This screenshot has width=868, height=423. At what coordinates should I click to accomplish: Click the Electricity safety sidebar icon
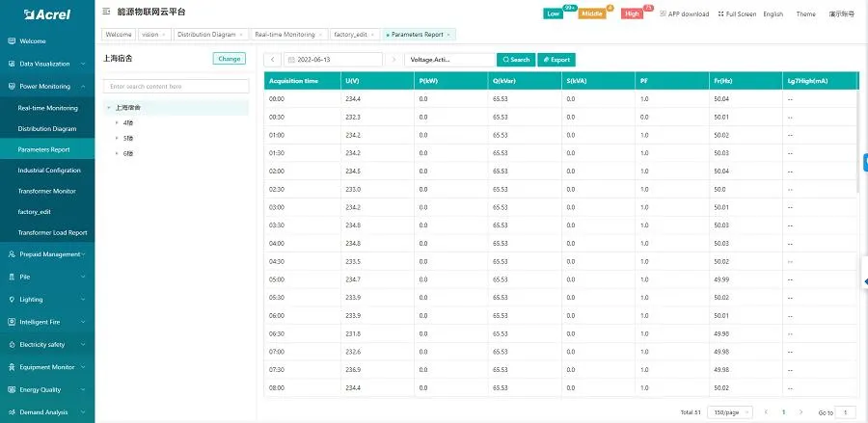pos(11,344)
